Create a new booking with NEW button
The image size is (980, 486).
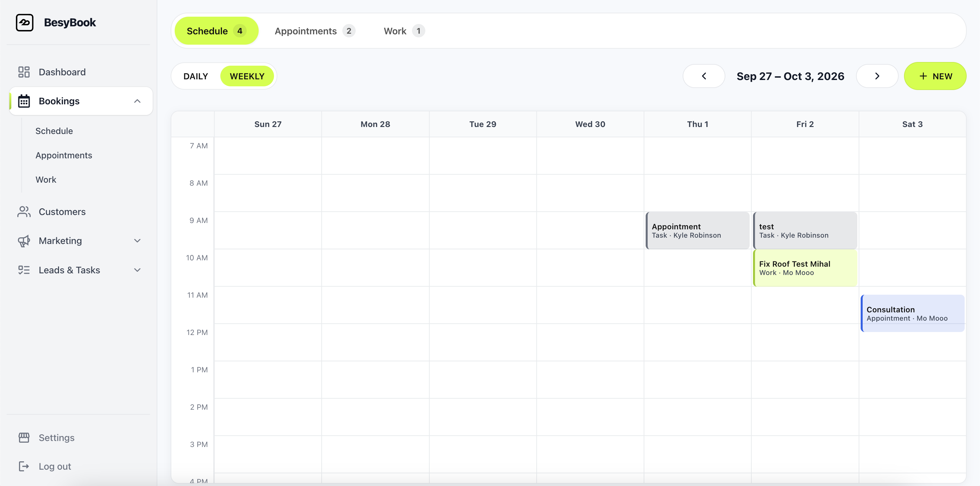(935, 76)
